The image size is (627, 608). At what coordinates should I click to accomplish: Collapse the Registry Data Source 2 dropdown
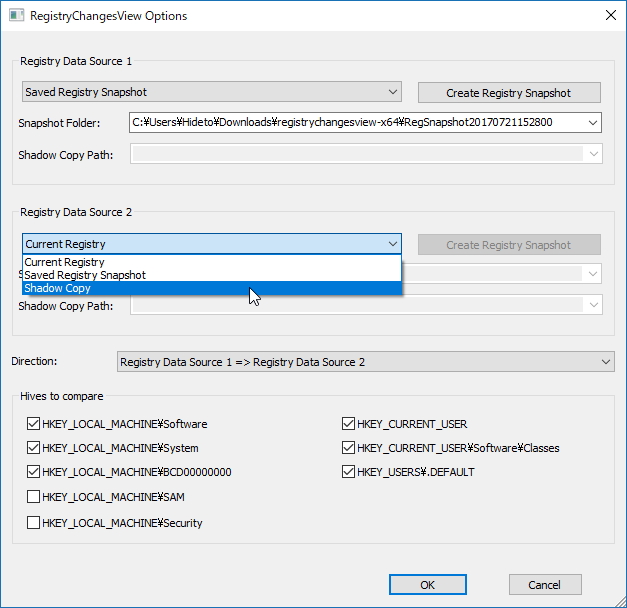tap(391, 244)
